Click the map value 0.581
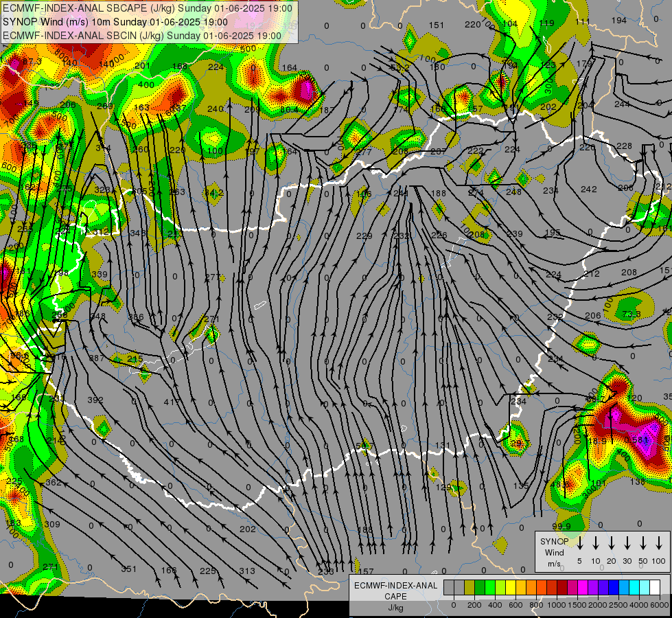672x618 pixels. tap(636, 439)
